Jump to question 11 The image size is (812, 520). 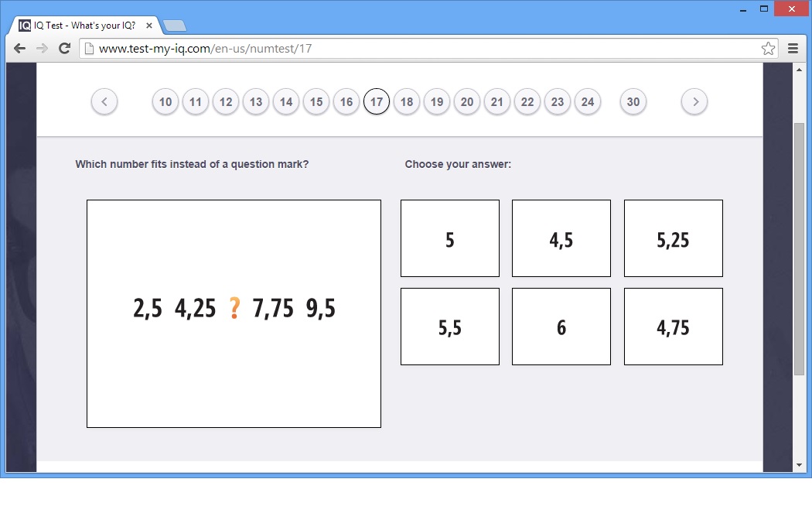pyautogui.click(x=195, y=101)
